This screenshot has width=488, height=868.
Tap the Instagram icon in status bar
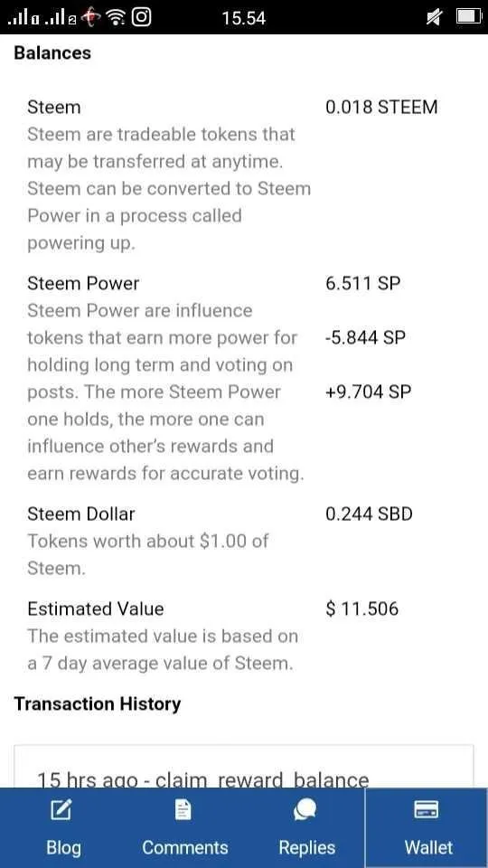142,17
